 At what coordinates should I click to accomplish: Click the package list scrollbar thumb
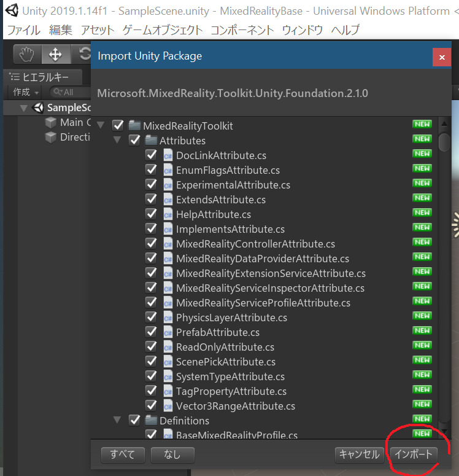(x=444, y=142)
